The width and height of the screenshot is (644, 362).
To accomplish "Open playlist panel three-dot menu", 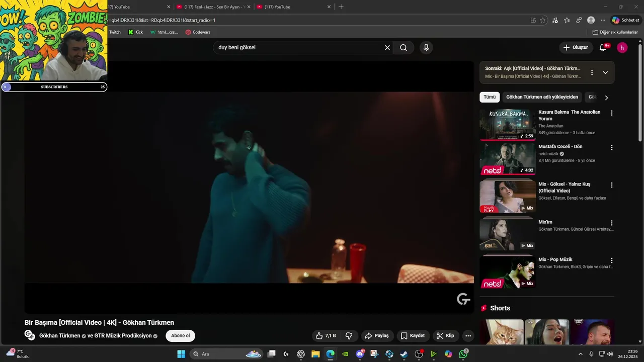I will pos(592,72).
